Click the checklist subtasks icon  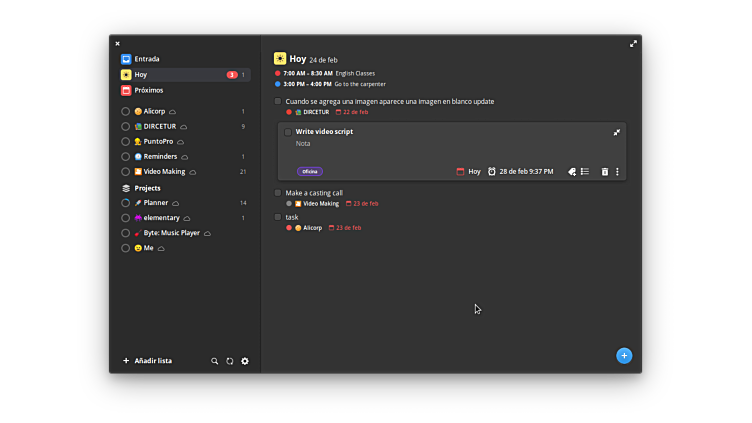point(585,172)
